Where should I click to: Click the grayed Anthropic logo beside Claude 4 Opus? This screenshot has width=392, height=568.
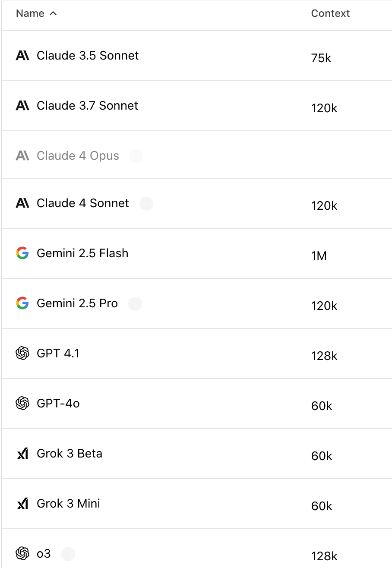click(x=22, y=156)
